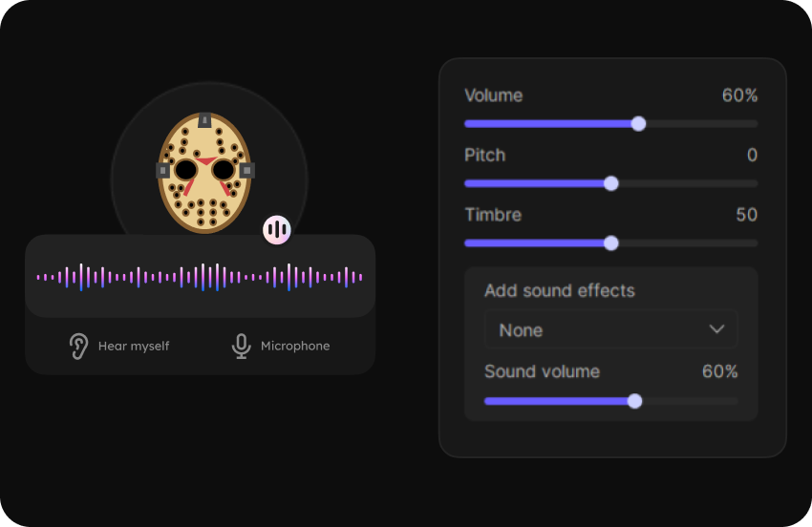This screenshot has height=527, width=812.
Task: Click the Pitch label
Action: click(484, 155)
